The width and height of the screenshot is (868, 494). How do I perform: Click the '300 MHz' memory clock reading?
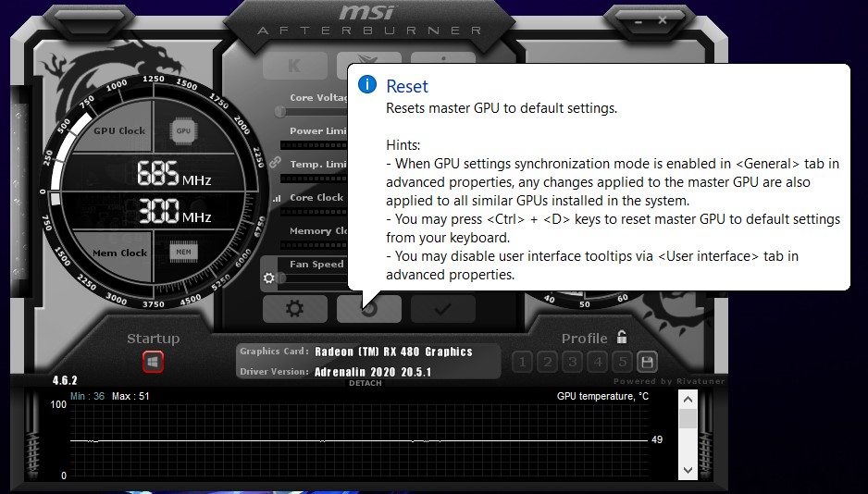coord(174,211)
